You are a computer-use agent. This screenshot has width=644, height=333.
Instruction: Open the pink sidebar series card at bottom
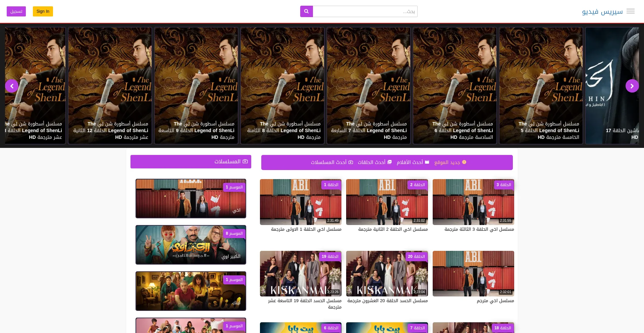click(191, 325)
